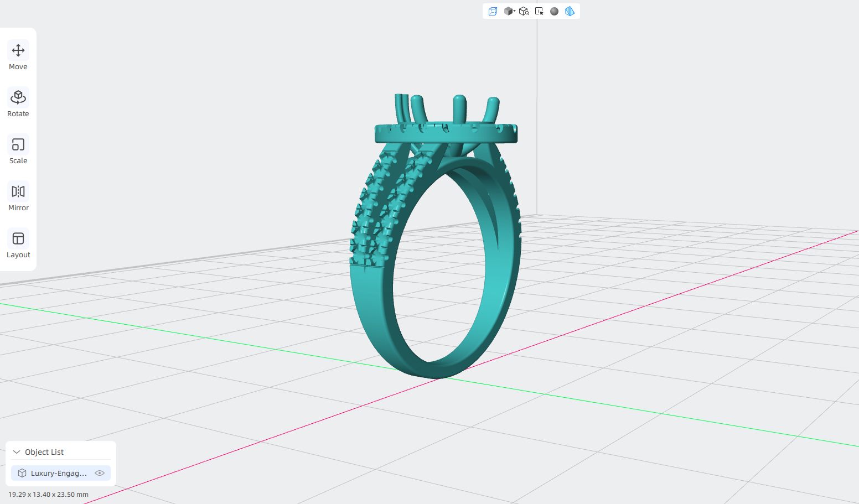
Task: Click the zoom-to-object cube with magnifier icon
Action: click(x=524, y=11)
